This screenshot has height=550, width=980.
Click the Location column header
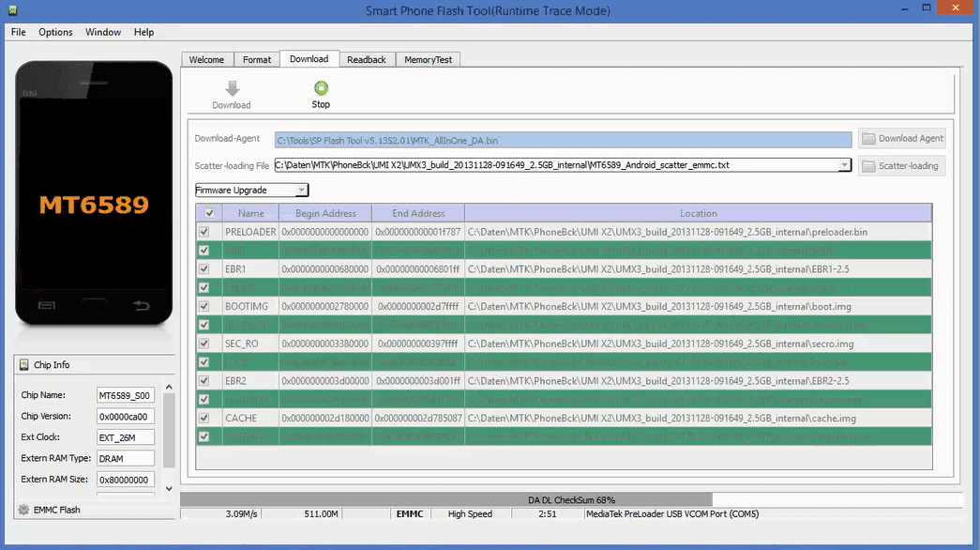coord(698,213)
